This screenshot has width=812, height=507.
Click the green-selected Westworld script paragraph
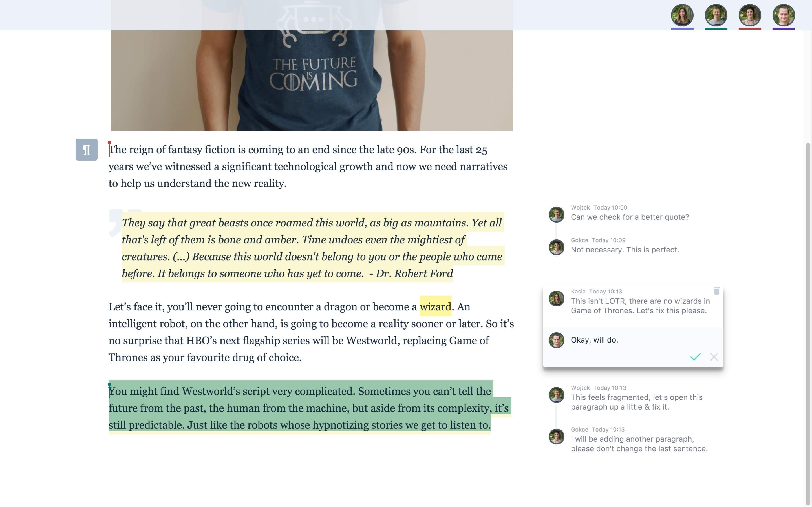coord(309,408)
